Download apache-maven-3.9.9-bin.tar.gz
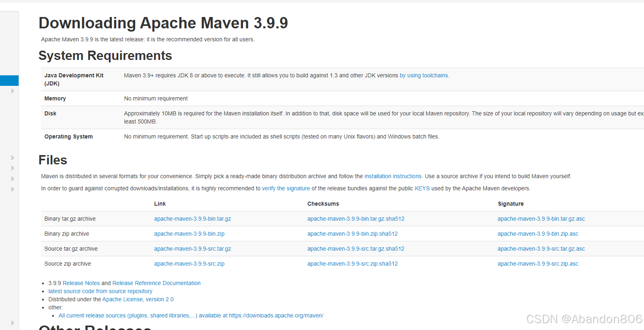This screenshot has width=644, height=330. (x=192, y=219)
